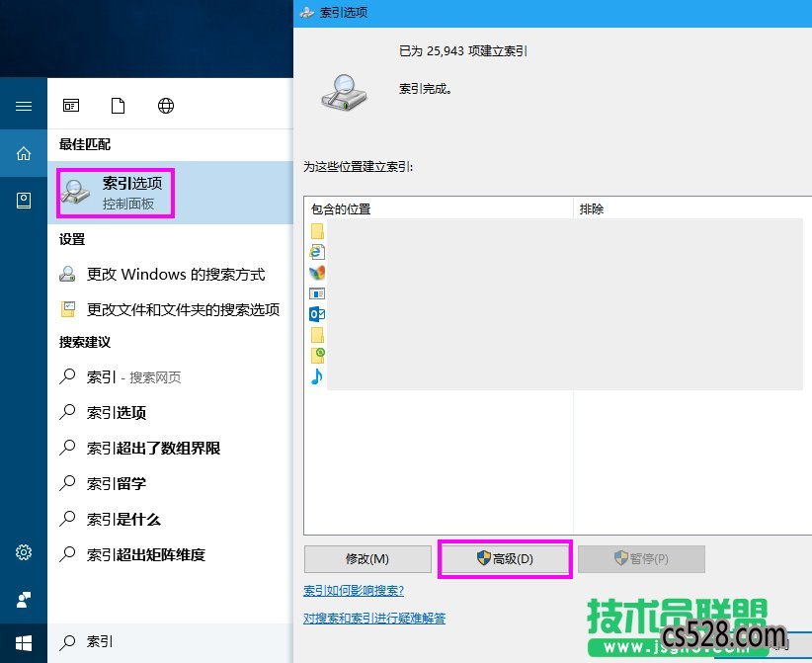812x663 pixels.
Task: Select the music note location row icon
Action: pyautogui.click(x=317, y=376)
